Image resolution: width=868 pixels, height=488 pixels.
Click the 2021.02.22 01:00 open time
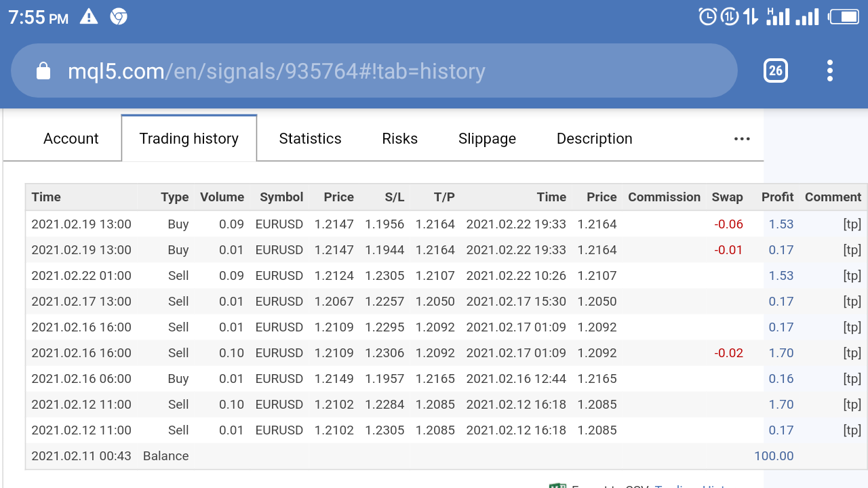(x=81, y=276)
